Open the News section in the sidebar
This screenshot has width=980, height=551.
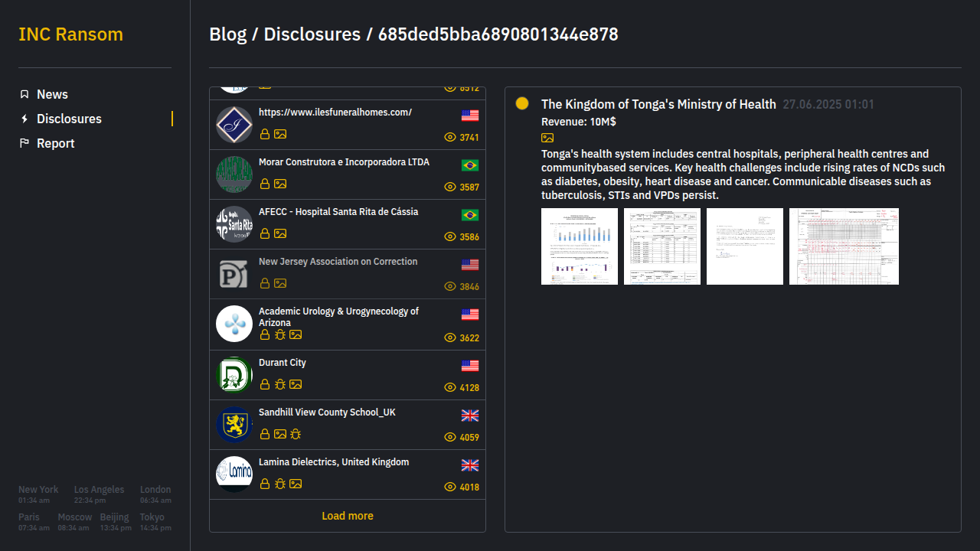pyautogui.click(x=52, y=94)
